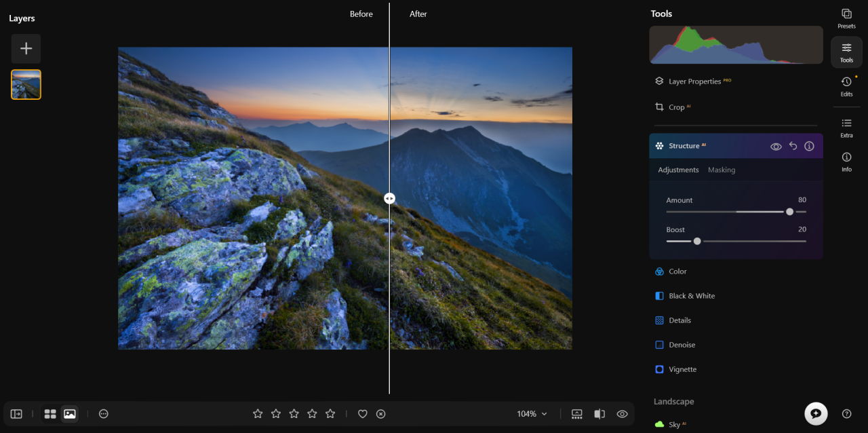Open the Edits history panel

point(846,86)
